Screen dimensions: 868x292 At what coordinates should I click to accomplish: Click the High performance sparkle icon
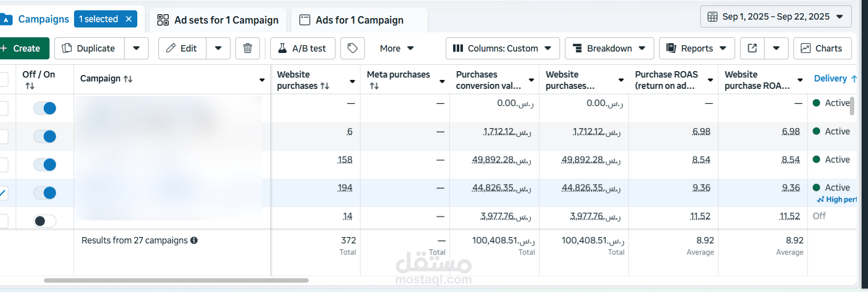tap(820, 199)
